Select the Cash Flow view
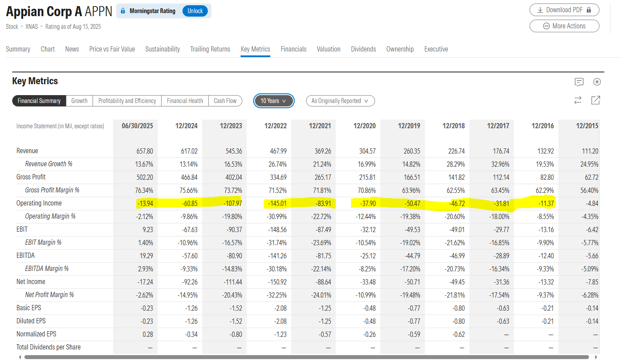644x363 pixels. coord(225,101)
